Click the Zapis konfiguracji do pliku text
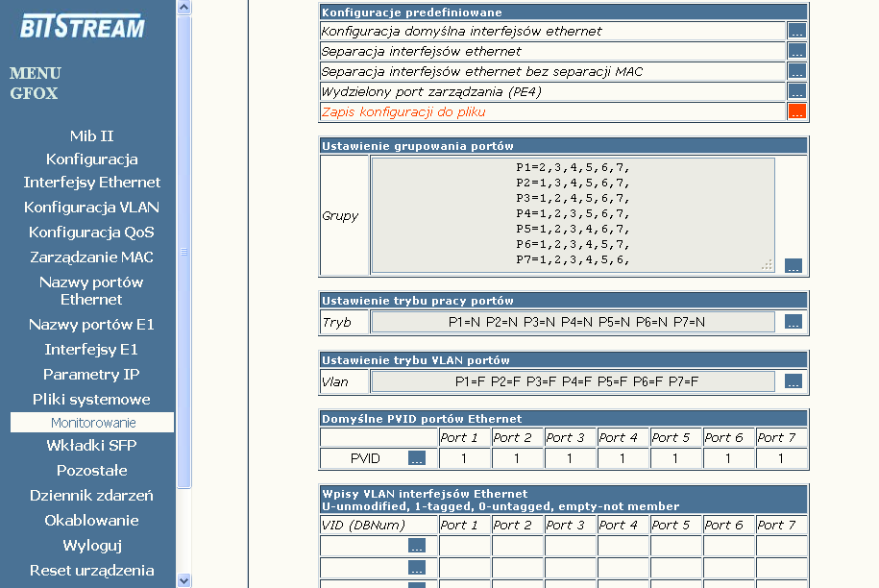This screenshot has height=588, width=879. coord(403,111)
